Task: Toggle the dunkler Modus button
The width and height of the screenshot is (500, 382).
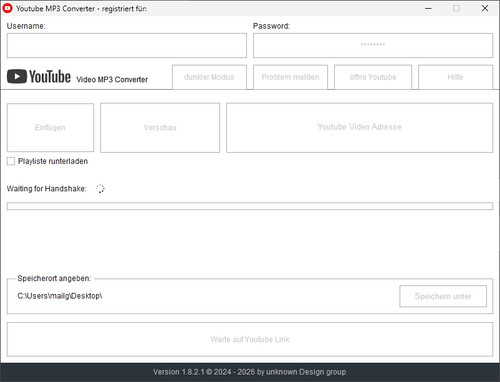Action: 209,77
